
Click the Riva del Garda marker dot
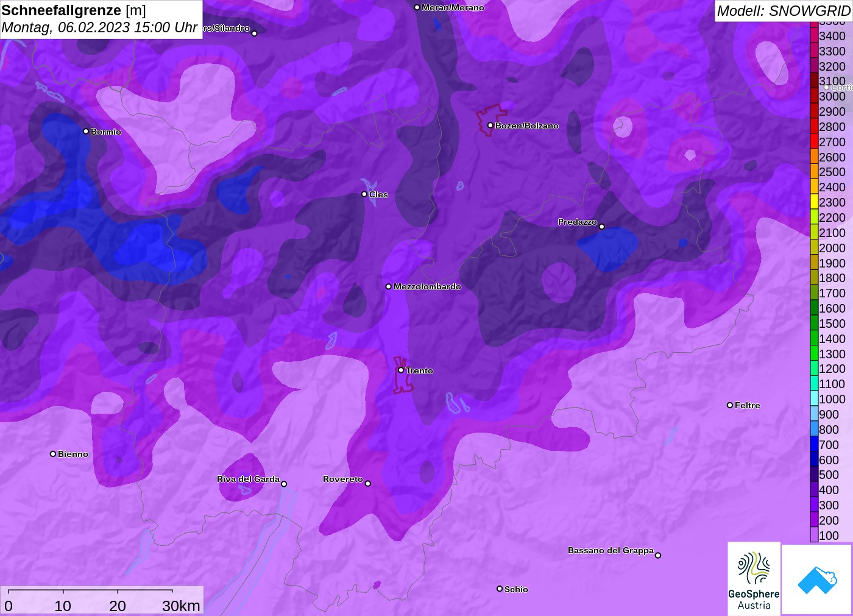coord(284,484)
